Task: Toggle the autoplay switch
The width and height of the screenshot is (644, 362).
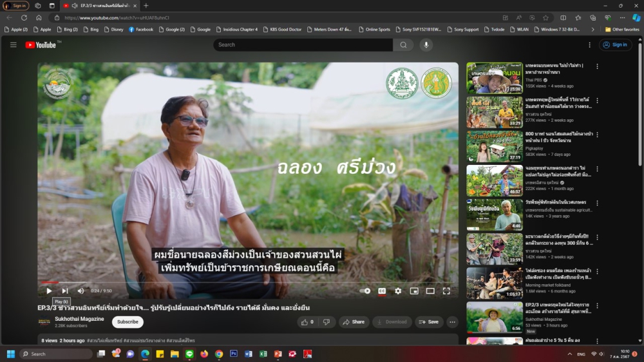Action: (x=365, y=291)
